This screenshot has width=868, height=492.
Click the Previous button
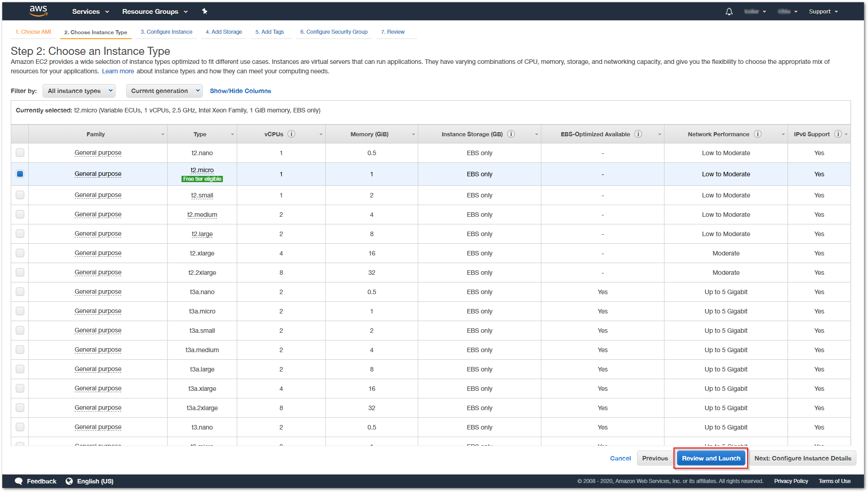click(655, 458)
